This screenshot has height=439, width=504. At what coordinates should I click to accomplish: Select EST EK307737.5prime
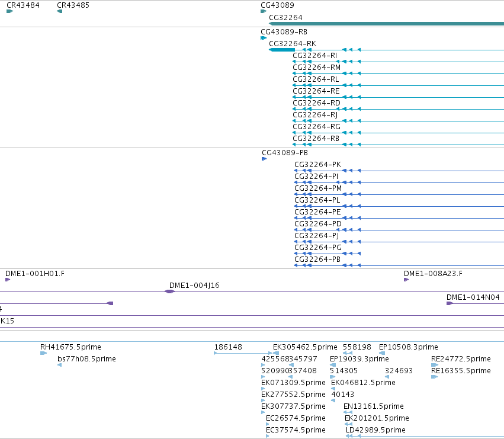[294, 406]
